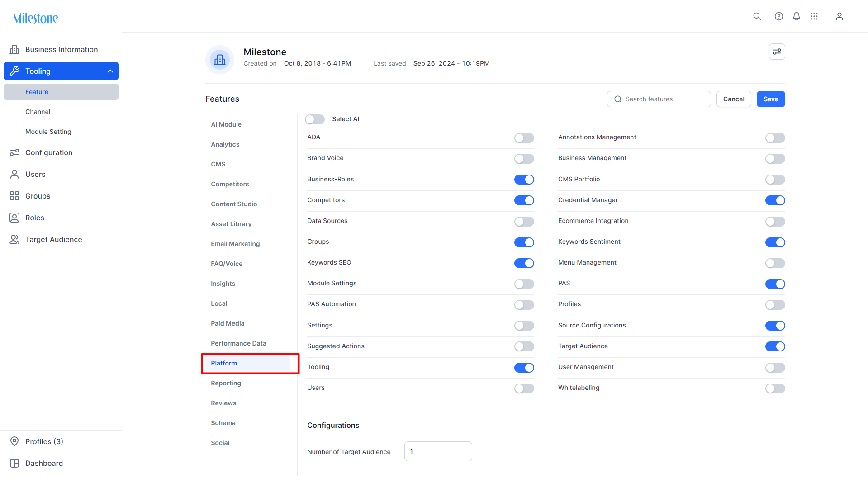Select the Paid Media category
The height and width of the screenshot is (488, 868).
[228, 323]
